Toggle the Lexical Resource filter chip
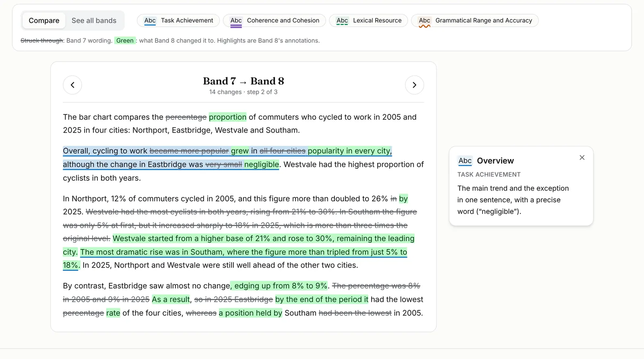 tap(369, 21)
